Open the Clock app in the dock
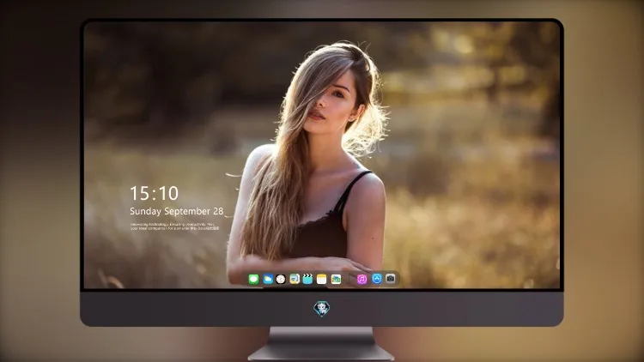 tap(281, 280)
